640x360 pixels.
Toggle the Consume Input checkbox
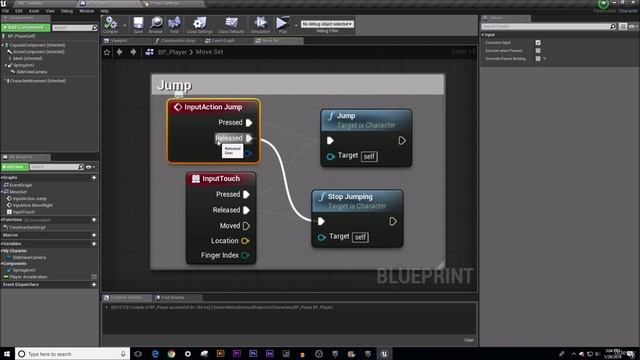[538, 42]
